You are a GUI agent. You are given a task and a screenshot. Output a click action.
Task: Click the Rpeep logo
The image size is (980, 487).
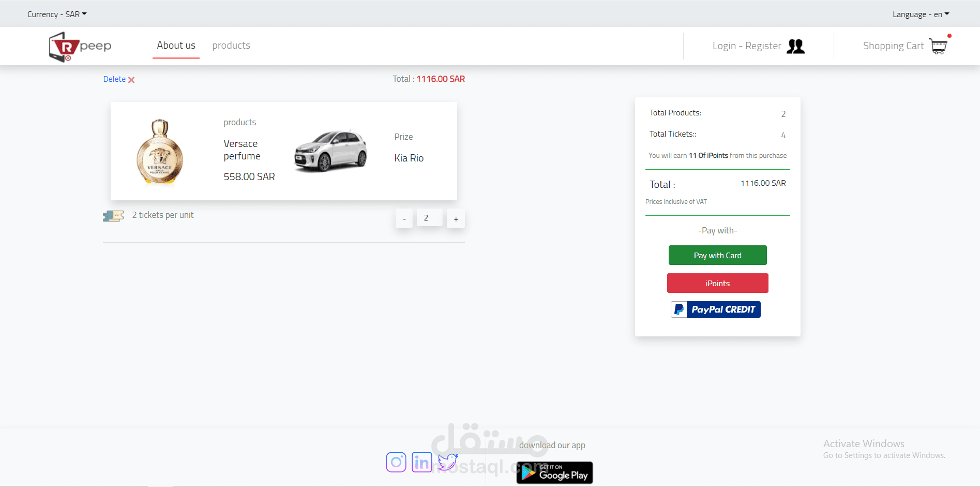click(x=80, y=47)
